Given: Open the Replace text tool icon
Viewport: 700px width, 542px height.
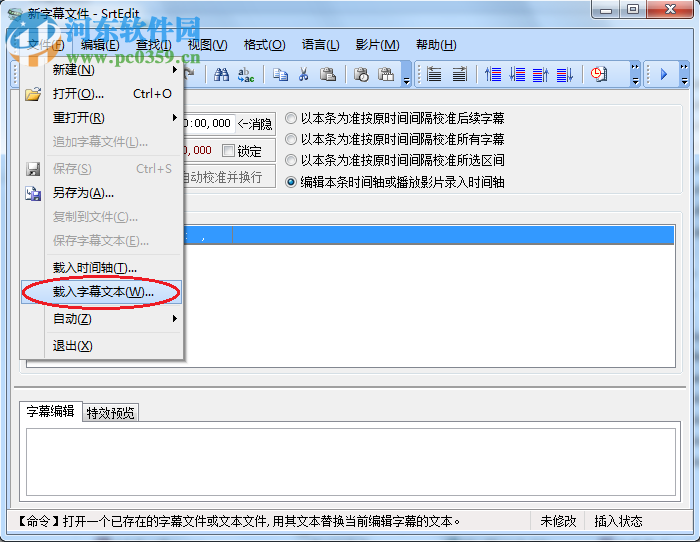Looking at the screenshot, I should coord(246,75).
